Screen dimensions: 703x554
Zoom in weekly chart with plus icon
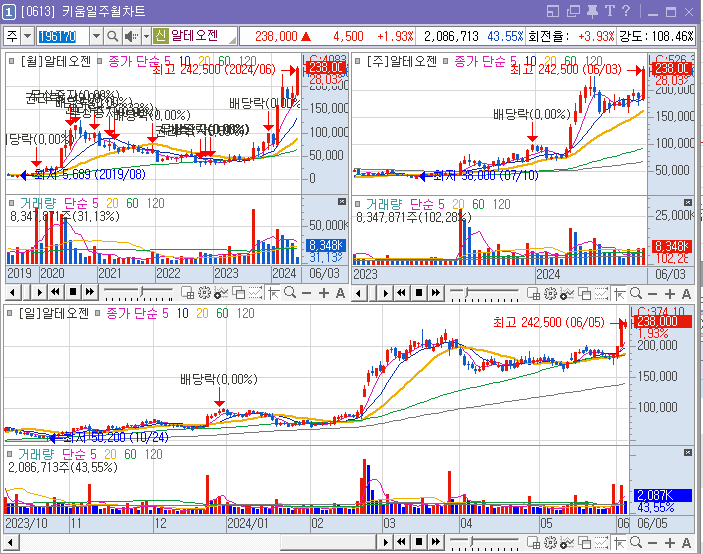click(x=670, y=294)
